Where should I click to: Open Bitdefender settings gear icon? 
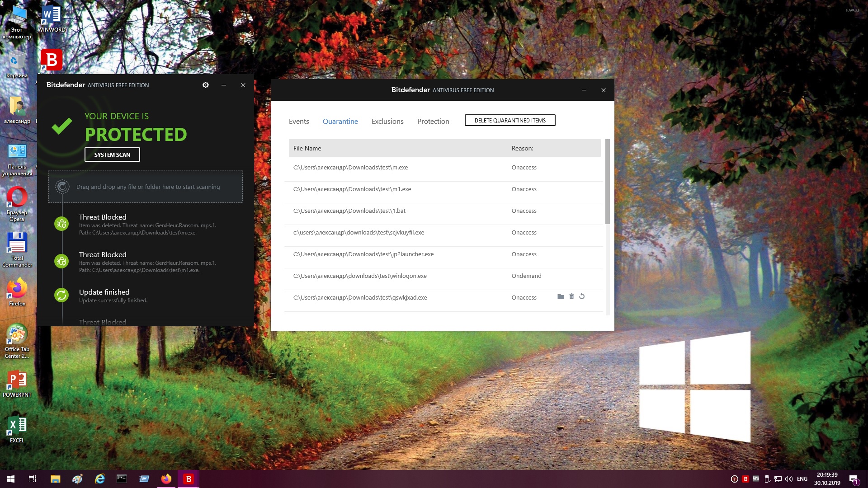pyautogui.click(x=206, y=85)
